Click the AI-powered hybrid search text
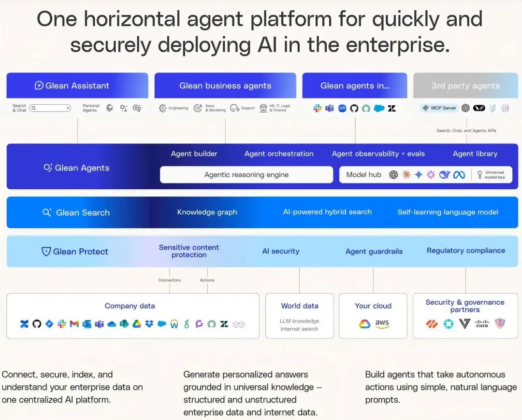The width and height of the screenshot is (522, 420). [x=327, y=212]
